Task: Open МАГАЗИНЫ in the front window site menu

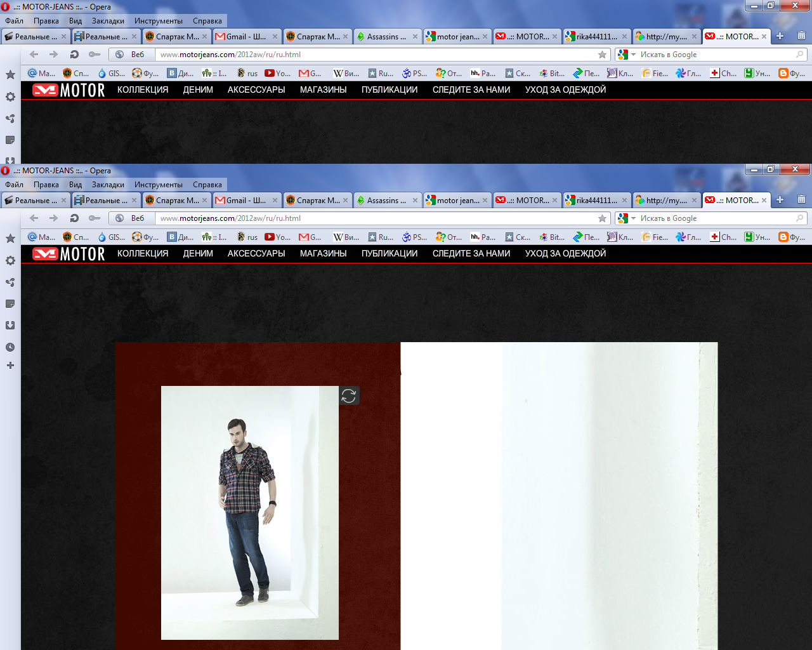Action: pos(324,253)
